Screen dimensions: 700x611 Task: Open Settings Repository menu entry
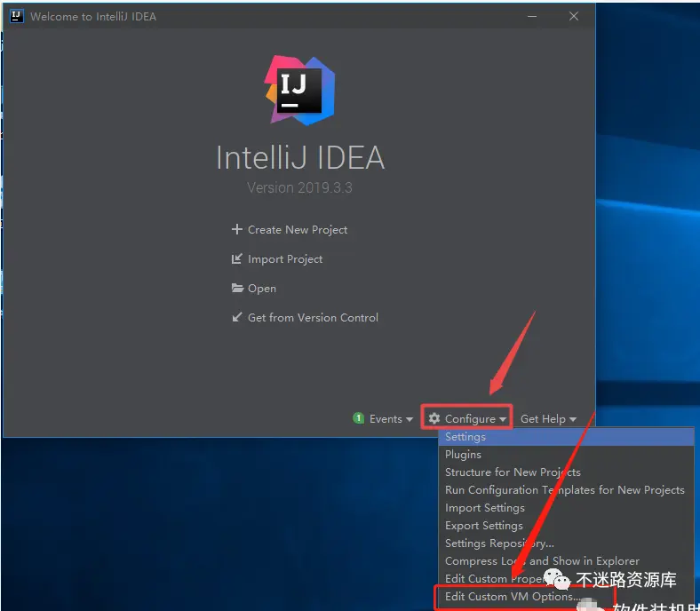[x=566, y=544]
